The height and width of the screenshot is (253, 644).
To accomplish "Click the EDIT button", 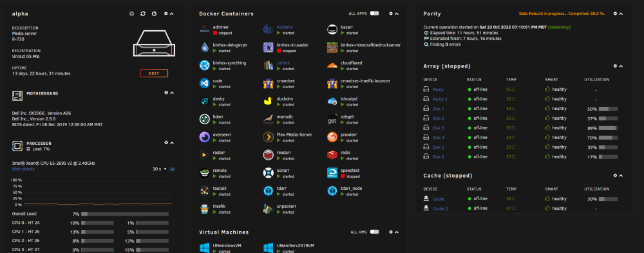I will click(x=154, y=73).
